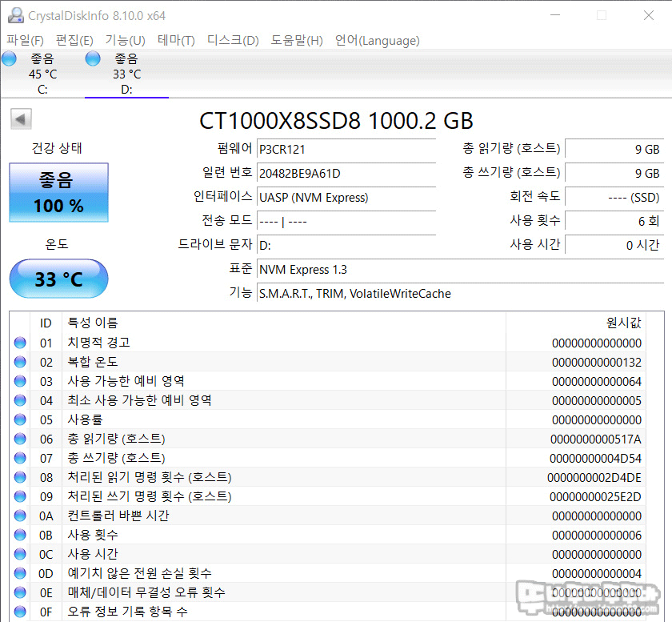Click the interface field UASP (NVM Express)
The image size is (672, 622).
point(346,197)
